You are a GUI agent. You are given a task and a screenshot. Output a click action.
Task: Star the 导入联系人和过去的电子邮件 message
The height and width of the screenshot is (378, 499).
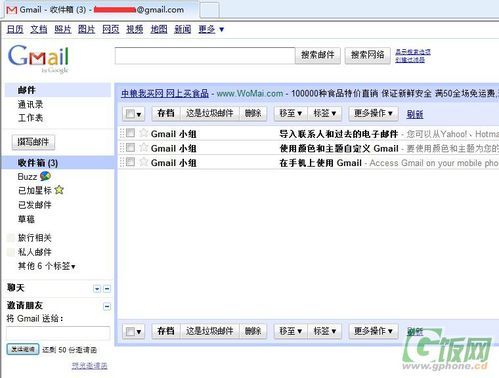tap(144, 133)
